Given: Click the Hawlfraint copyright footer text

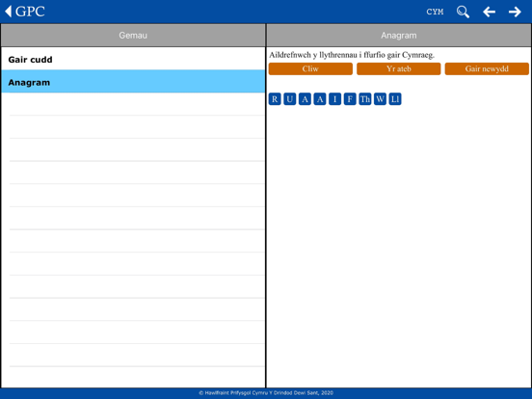Looking at the screenshot, I should point(266,393).
